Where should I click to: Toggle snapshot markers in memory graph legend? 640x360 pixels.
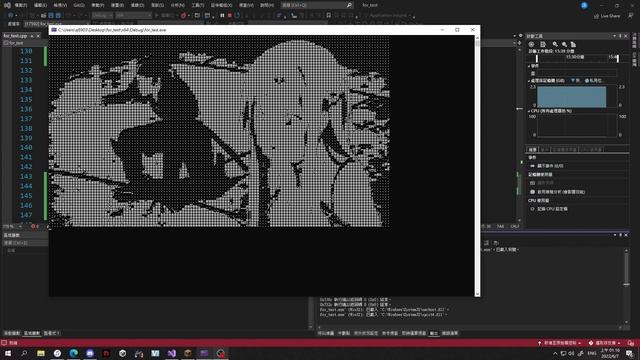575,80
